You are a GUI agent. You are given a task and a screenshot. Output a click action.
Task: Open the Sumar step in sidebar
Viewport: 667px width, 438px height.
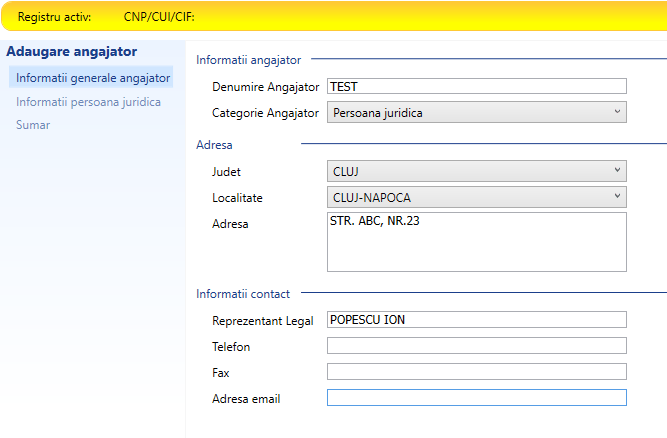[x=33, y=125]
